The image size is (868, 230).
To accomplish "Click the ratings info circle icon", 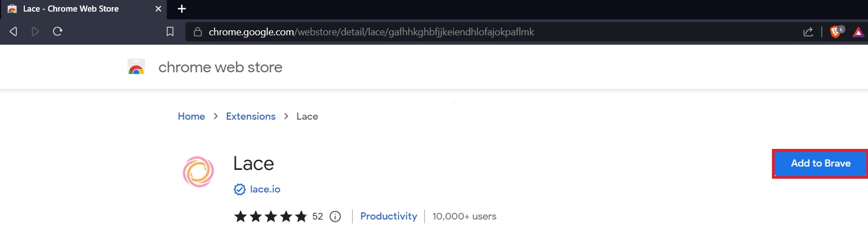I will pos(335,216).
